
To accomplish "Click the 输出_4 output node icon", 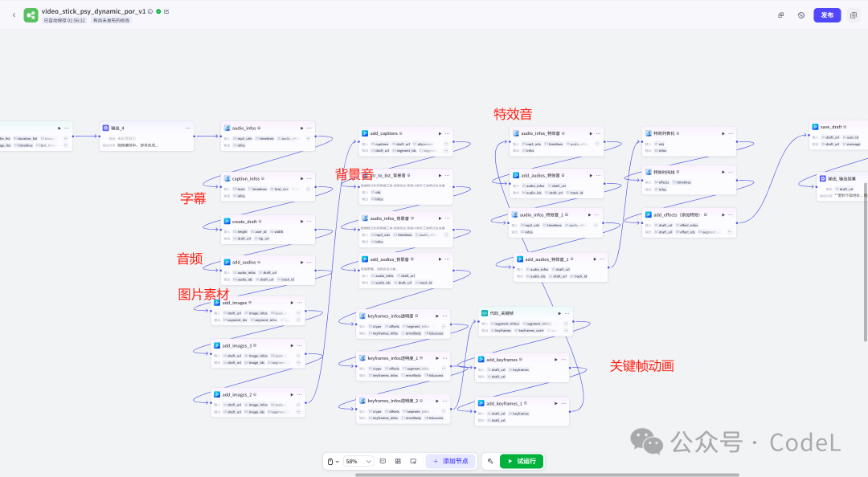I will point(106,128).
